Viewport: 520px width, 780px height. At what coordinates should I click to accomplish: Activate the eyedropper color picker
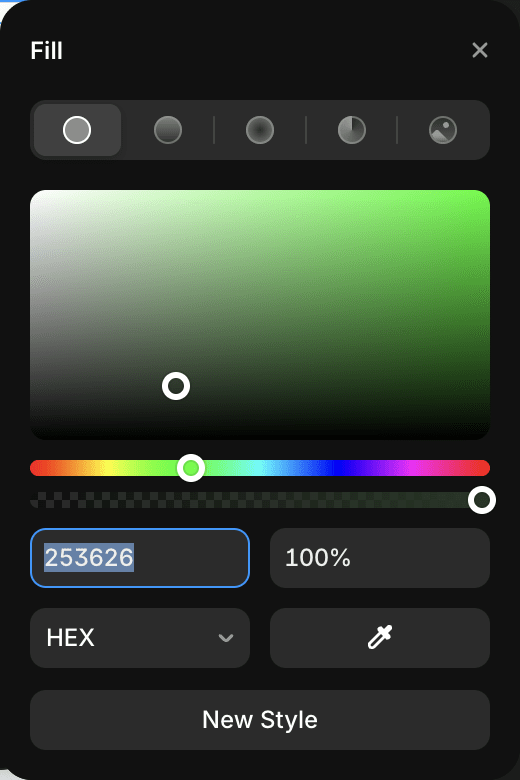coord(380,638)
